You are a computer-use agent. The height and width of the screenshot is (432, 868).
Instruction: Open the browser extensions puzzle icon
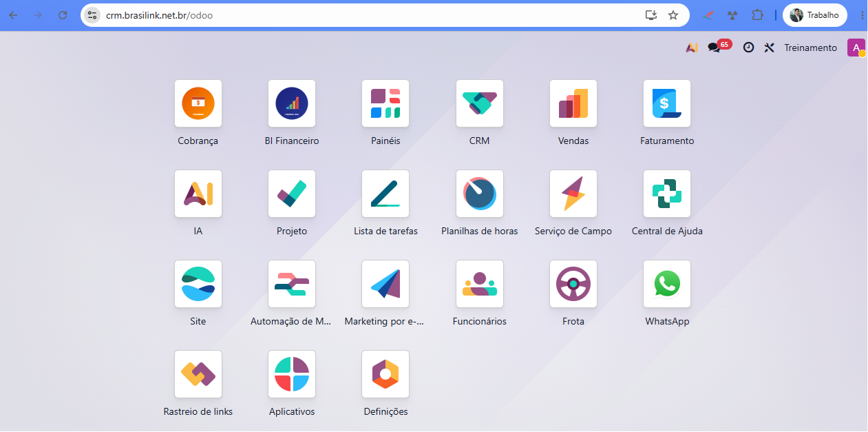pyautogui.click(x=758, y=14)
